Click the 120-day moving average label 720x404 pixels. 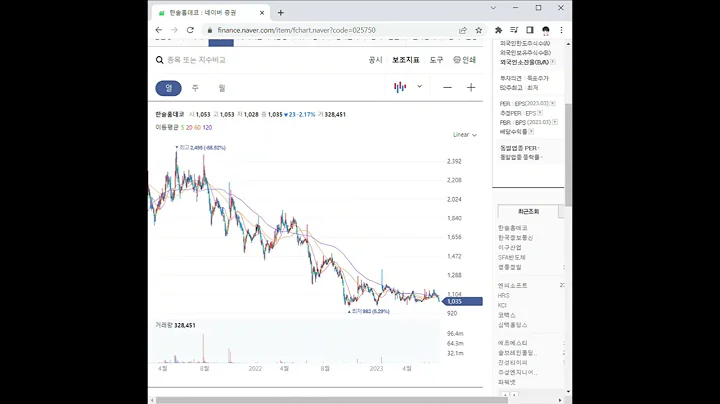[x=207, y=128]
